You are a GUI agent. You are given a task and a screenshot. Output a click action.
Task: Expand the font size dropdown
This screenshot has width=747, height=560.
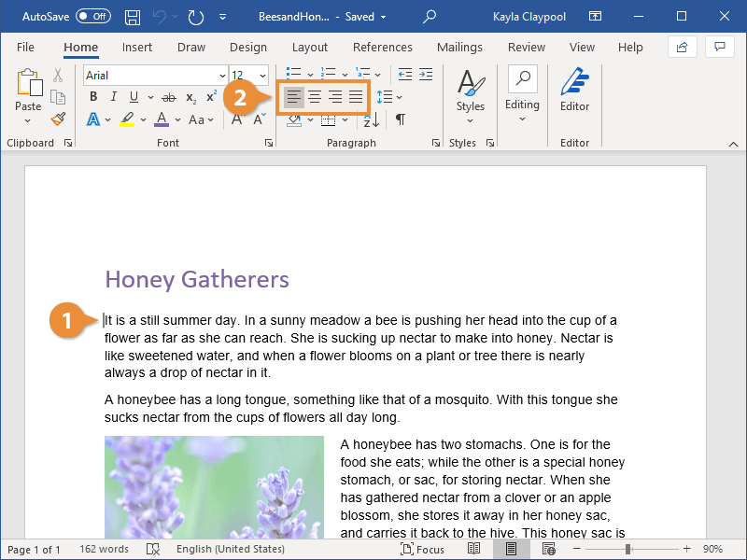(x=262, y=76)
